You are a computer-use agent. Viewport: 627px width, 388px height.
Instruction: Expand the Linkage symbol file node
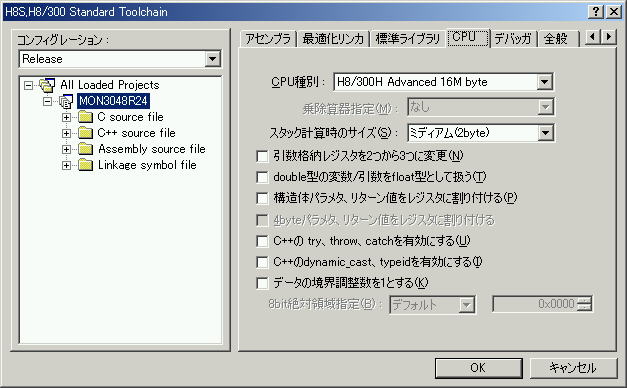pyautogui.click(x=66, y=165)
